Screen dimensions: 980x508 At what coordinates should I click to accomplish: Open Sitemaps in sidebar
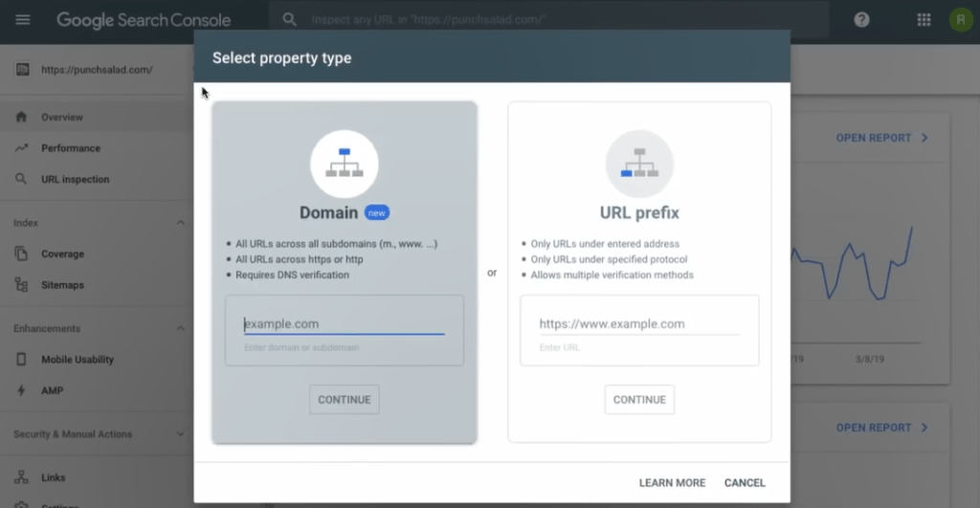coord(62,285)
